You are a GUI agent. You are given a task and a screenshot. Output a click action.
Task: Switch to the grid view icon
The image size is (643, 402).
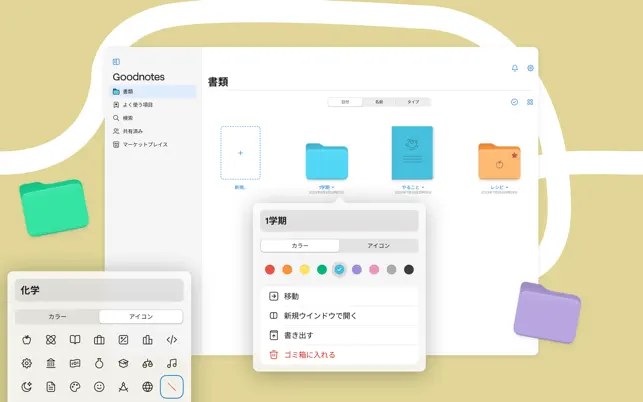tap(530, 102)
